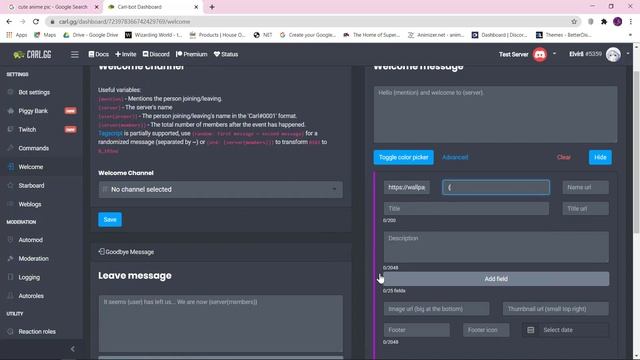This screenshot has width=640, height=360.
Task: Open the Welcome Channel dropdown
Action: point(220,189)
